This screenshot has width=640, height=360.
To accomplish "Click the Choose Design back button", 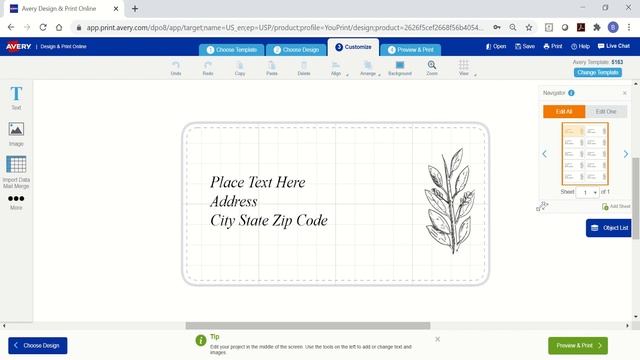I will point(38,345).
